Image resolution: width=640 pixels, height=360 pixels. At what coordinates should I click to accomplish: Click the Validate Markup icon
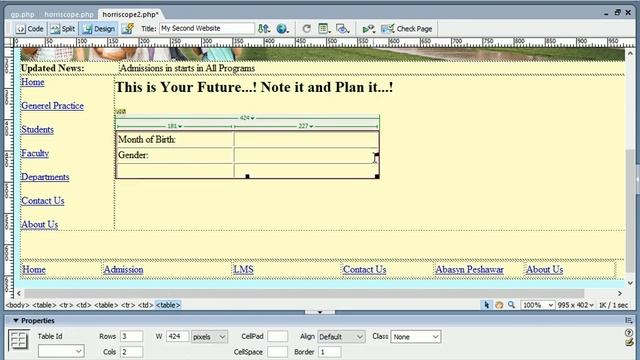(369, 29)
